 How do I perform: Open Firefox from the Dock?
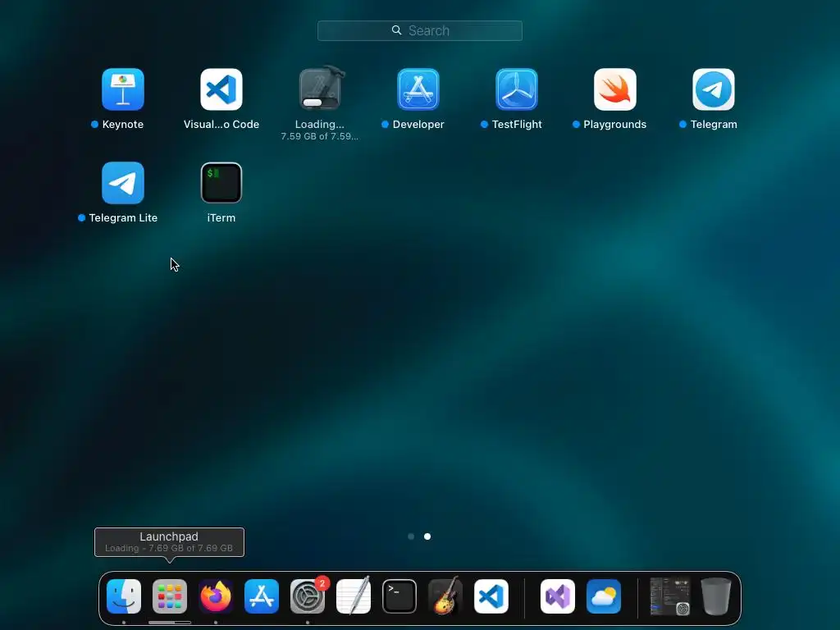(216, 596)
